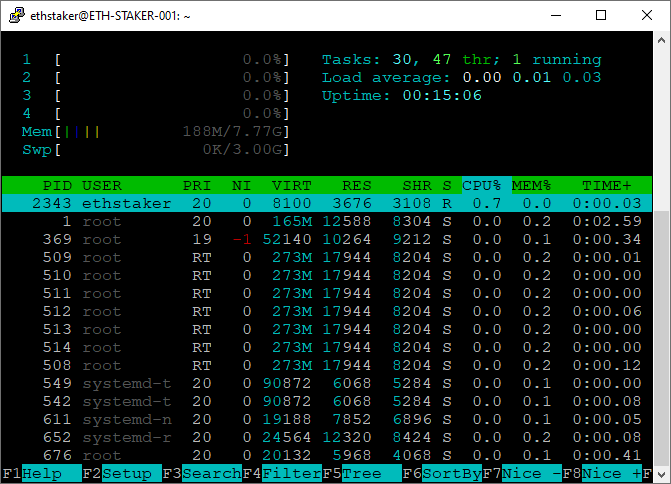Minimize the PuTTY window

click(x=556, y=15)
